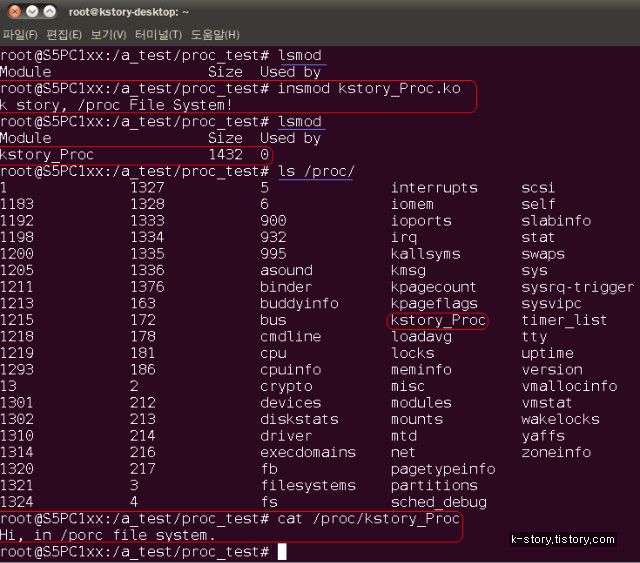Click 'sysrq-trigger' in the proc listing
This screenshot has width=640, height=563.
[578, 287]
